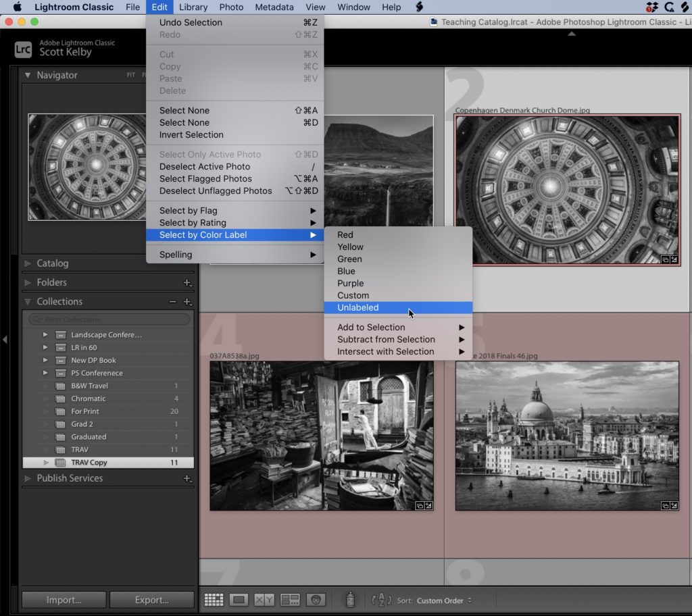This screenshot has height=616, width=692.
Task: Choose Purple color label option
Action: [x=398, y=283]
